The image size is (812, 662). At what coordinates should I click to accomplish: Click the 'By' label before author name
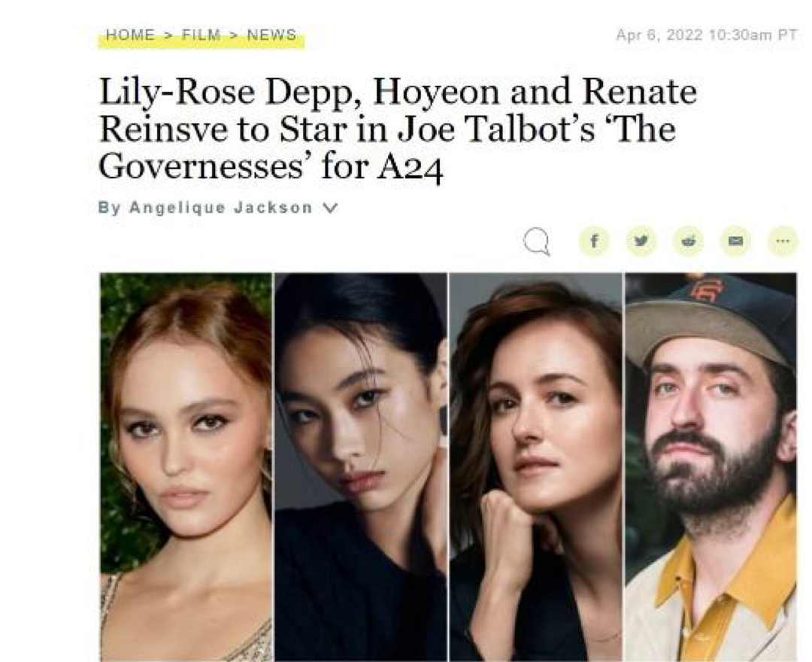click(110, 208)
